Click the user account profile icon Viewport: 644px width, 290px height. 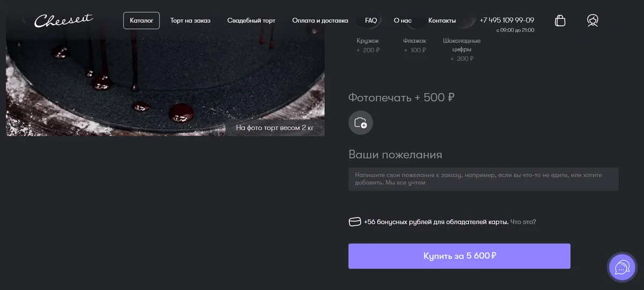coord(592,20)
